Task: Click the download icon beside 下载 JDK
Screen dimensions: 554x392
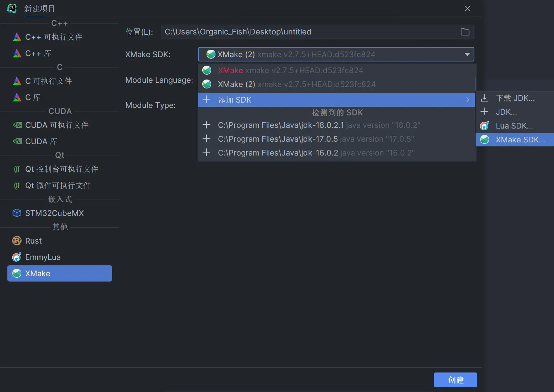Action: (484, 98)
